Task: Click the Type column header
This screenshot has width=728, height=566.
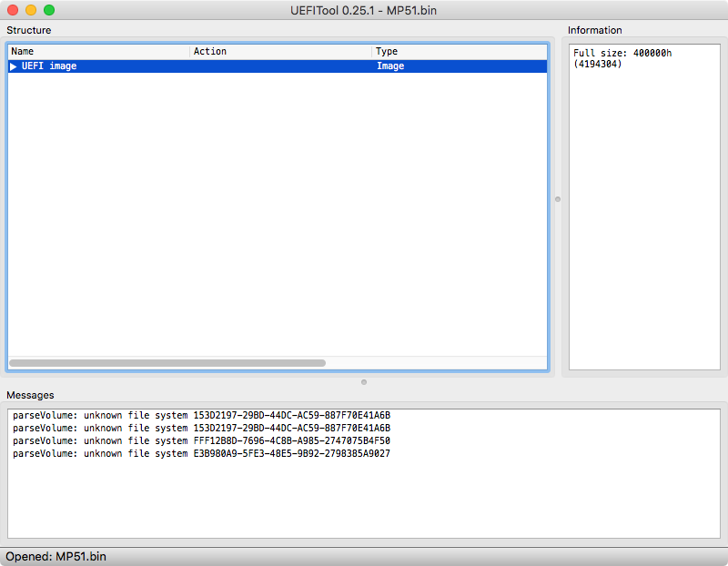Action: [x=460, y=51]
